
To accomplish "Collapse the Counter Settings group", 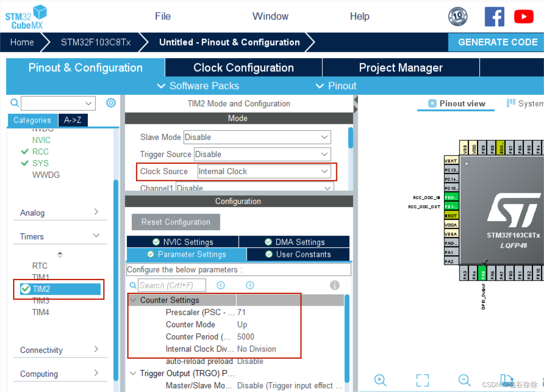I will point(133,300).
